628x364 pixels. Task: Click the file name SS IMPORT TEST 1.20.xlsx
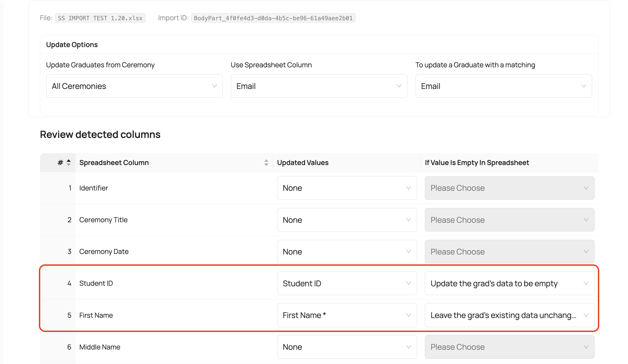(x=100, y=18)
